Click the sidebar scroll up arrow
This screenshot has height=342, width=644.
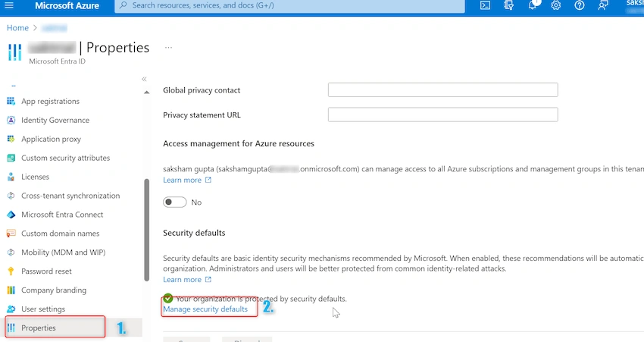tap(147, 93)
